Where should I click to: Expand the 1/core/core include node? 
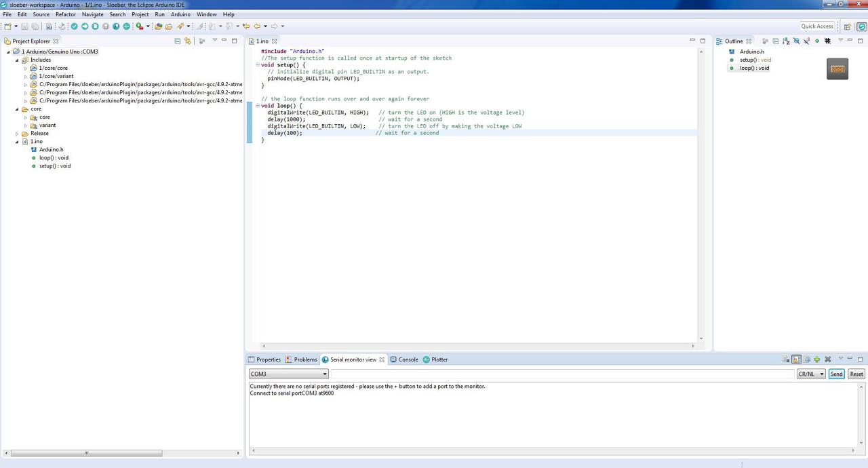(26, 68)
